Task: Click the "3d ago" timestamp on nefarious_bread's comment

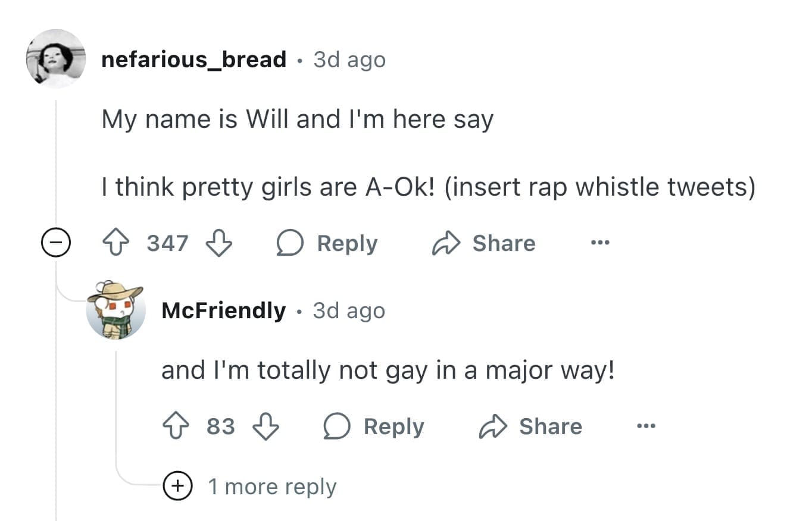Action: tap(349, 59)
